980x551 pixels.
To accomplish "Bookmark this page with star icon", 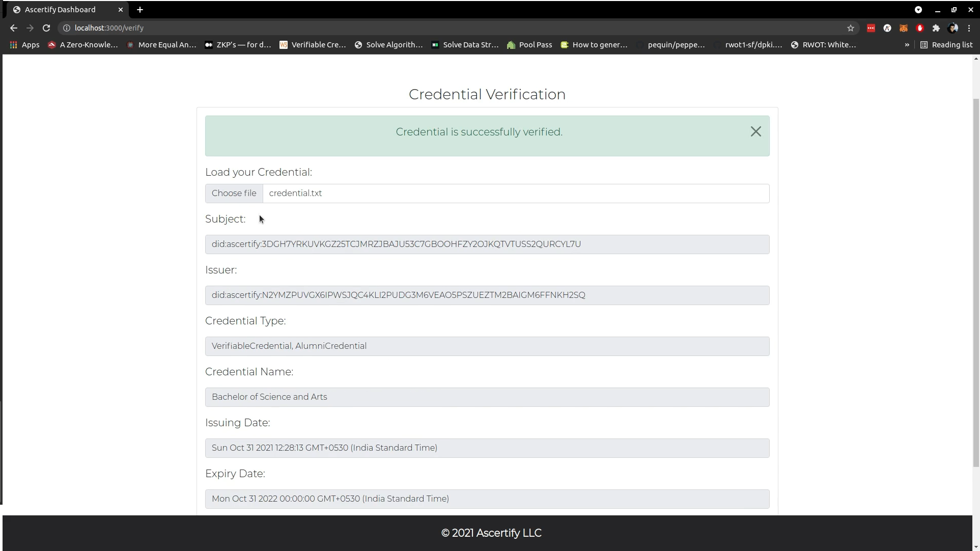I will 851,29.
